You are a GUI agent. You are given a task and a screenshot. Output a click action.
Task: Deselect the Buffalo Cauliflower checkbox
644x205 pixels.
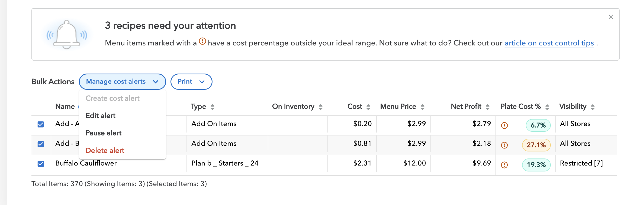coord(41,164)
